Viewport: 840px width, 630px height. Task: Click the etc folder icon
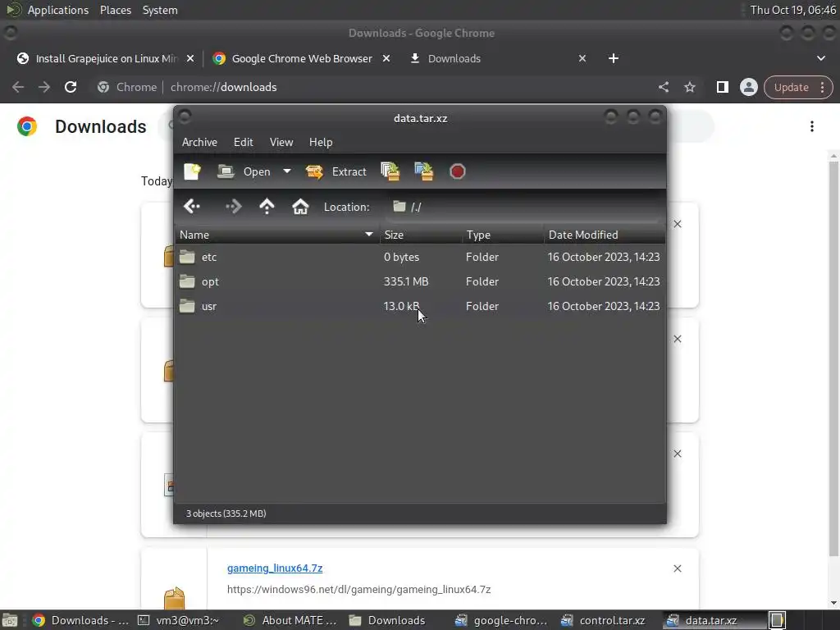(187, 257)
